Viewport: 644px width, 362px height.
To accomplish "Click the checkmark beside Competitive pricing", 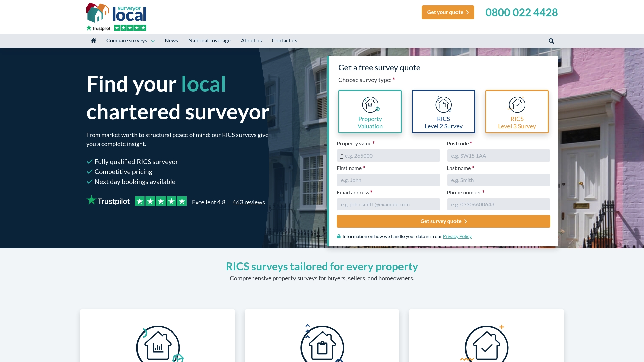I will (x=89, y=172).
